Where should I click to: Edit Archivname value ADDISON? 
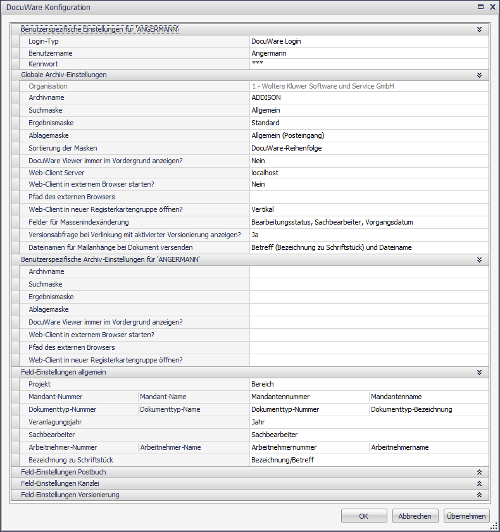369,98
